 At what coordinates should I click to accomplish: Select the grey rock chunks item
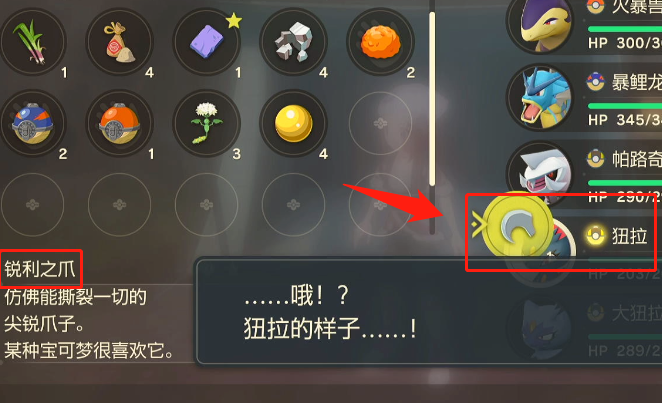pyautogui.click(x=293, y=42)
